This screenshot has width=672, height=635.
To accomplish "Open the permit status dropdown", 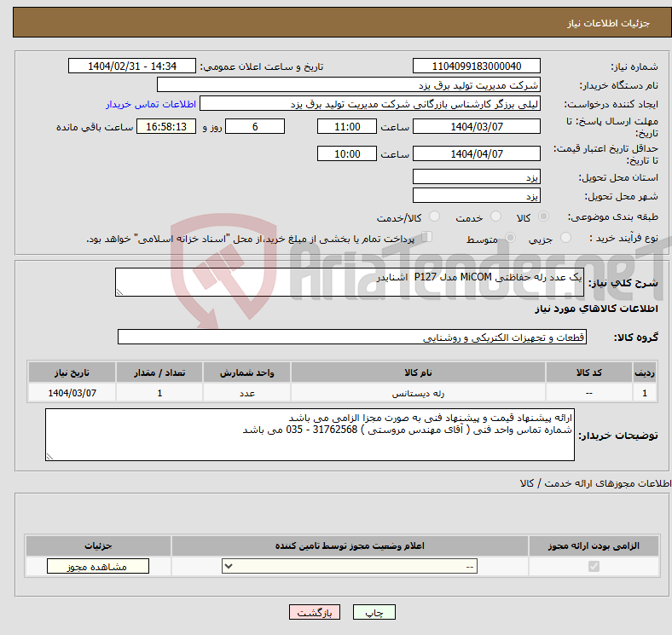I will tap(350, 566).
